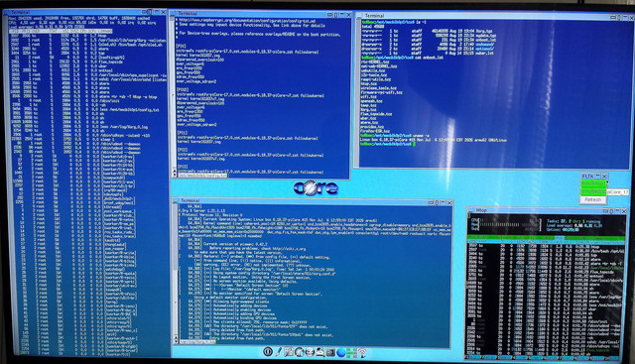
Task: Click the blue sphere icon in the dock
Action: [341, 353]
